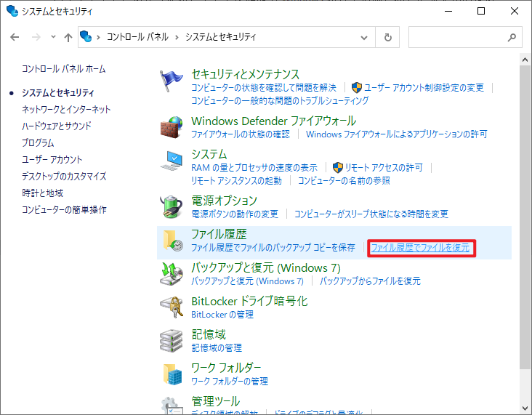Image resolution: width=532 pixels, height=415 pixels.
Task: Click ワーク フォルダーの管理 link
Action: point(230,381)
